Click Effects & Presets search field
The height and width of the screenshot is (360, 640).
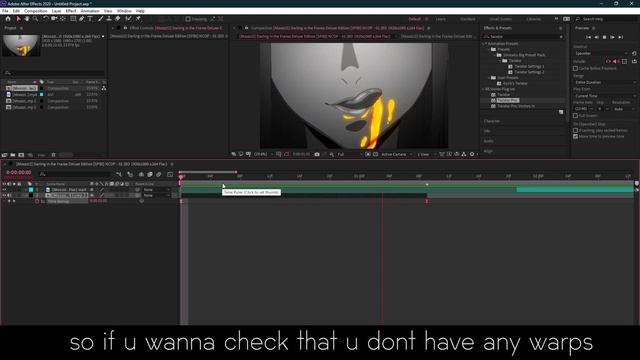(x=524, y=37)
